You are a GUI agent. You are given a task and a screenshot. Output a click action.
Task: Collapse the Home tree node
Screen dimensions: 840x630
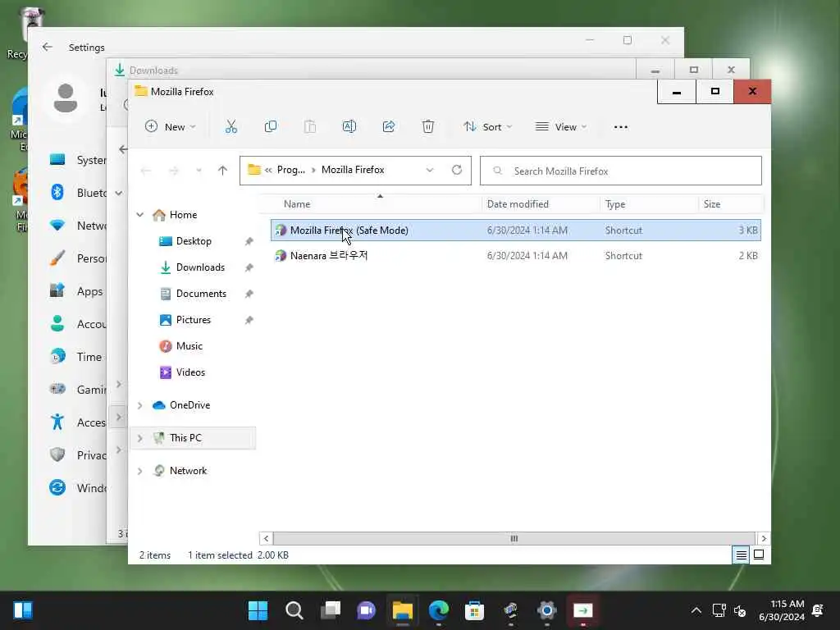[x=139, y=215]
